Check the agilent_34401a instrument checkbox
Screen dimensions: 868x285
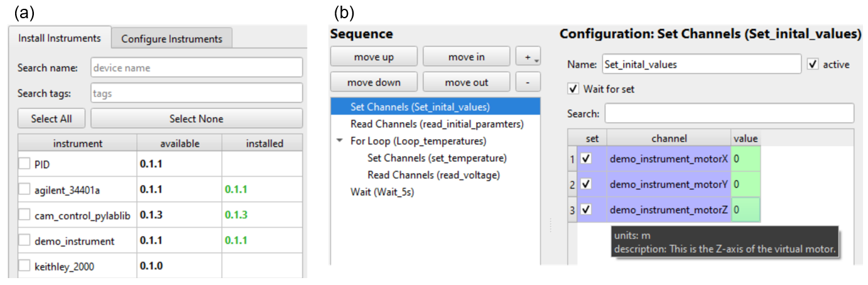click(24, 189)
